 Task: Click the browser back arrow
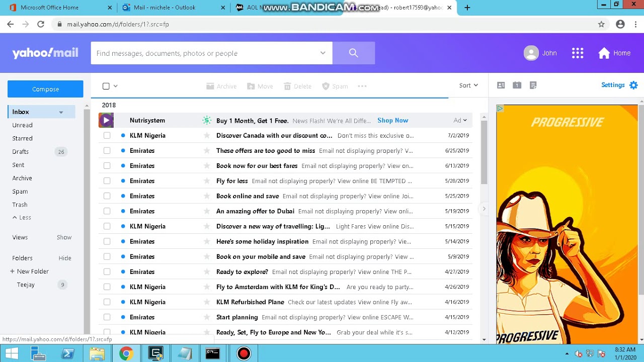11,24
